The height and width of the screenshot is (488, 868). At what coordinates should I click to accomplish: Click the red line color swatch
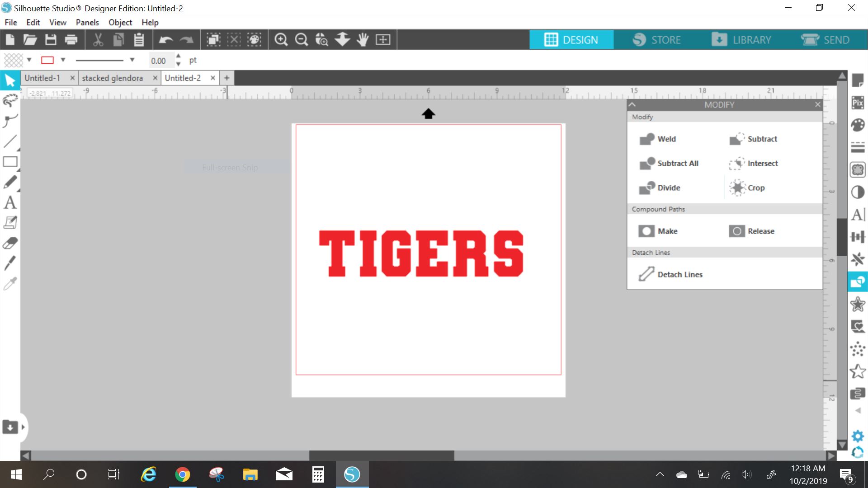coord(47,60)
